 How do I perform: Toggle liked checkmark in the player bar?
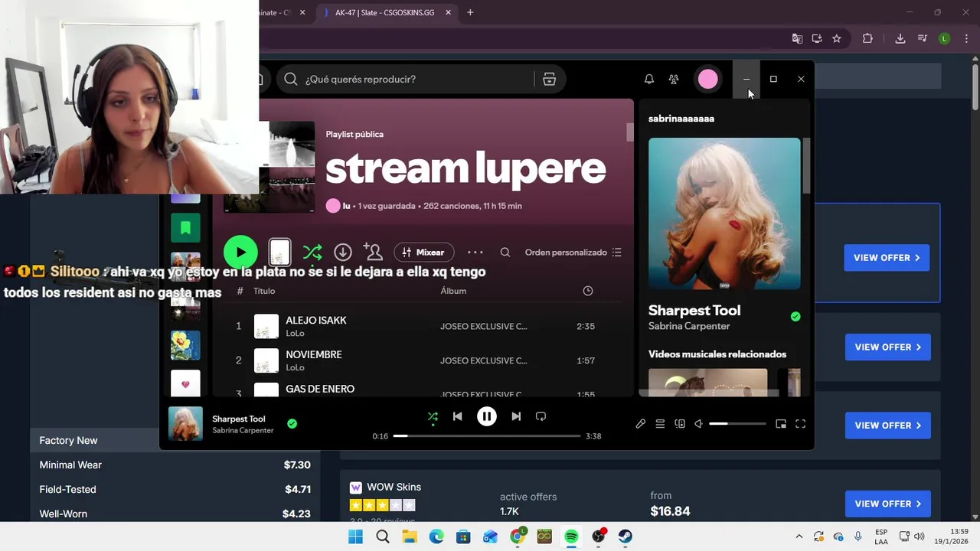click(x=292, y=423)
